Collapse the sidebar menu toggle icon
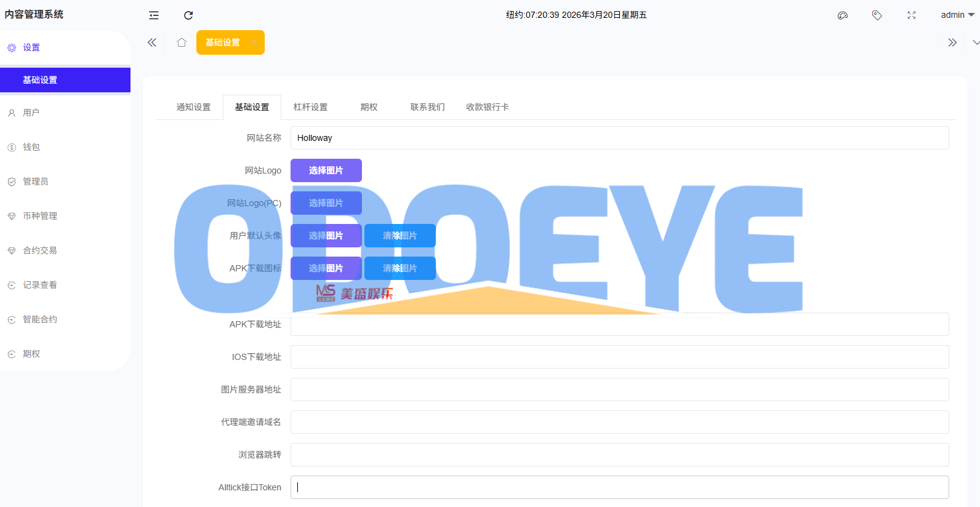980x507 pixels. coord(154,15)
